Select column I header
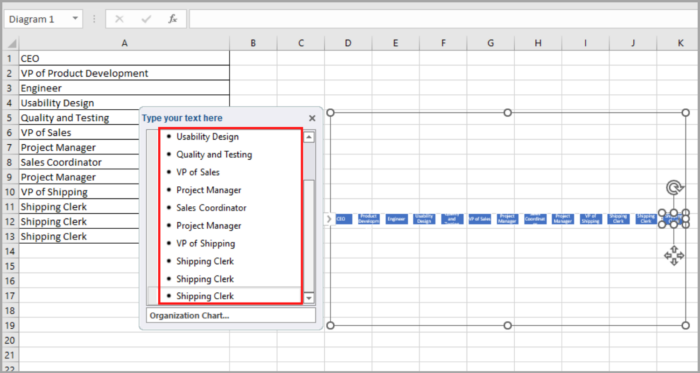Viewport: 700px width, 373px height. [x=585, y=43]
